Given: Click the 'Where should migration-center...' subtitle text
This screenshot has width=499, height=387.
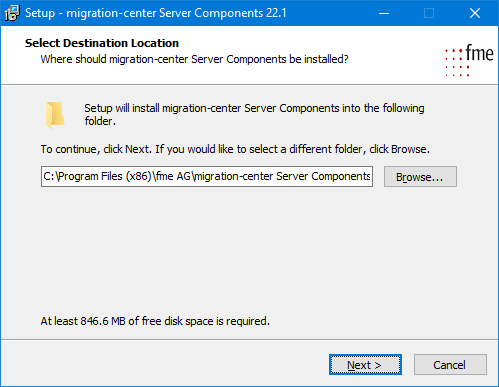Looking at the screenshot, I should [x=194, y=59].
